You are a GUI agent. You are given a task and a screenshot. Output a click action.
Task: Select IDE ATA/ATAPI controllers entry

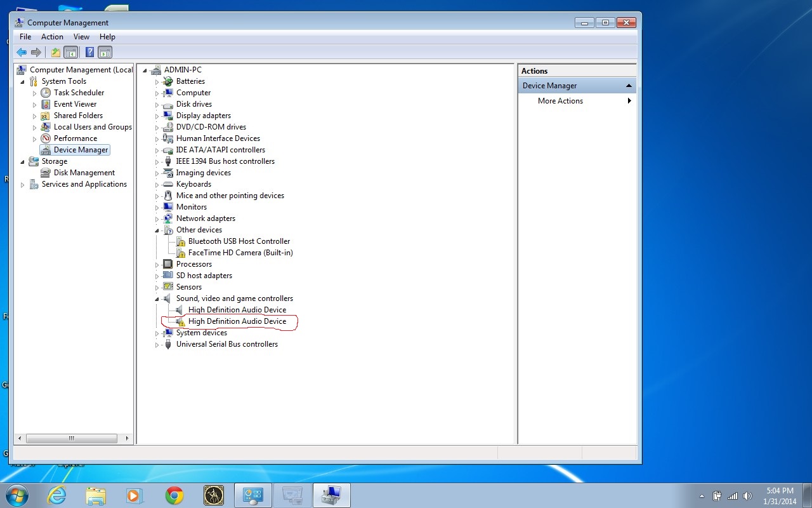pyautogui.click(x=221, y=150)
